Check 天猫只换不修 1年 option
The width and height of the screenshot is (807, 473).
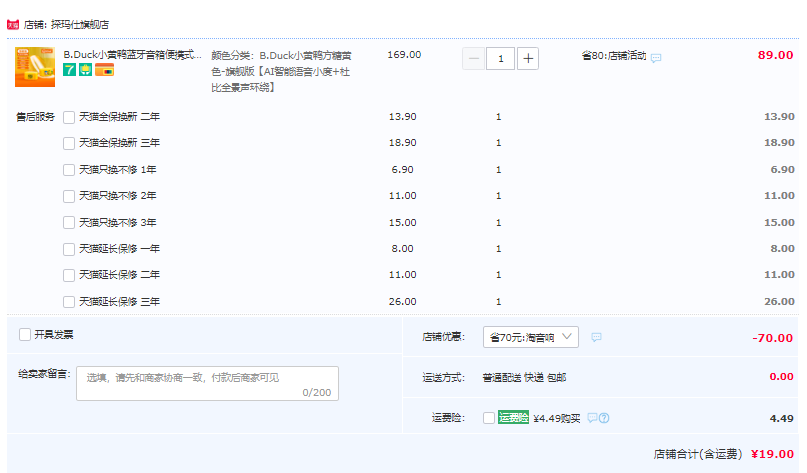[x=69, y=170]
